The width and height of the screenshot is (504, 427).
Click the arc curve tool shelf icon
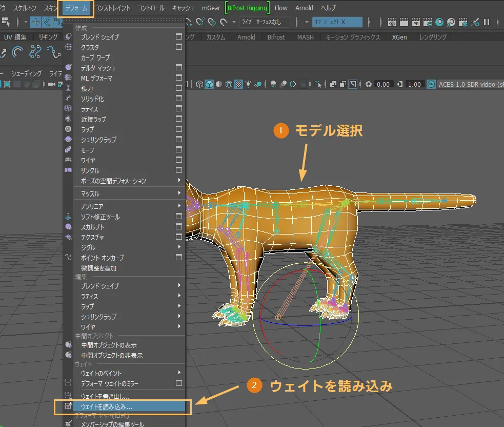click(x=17, y=52)
